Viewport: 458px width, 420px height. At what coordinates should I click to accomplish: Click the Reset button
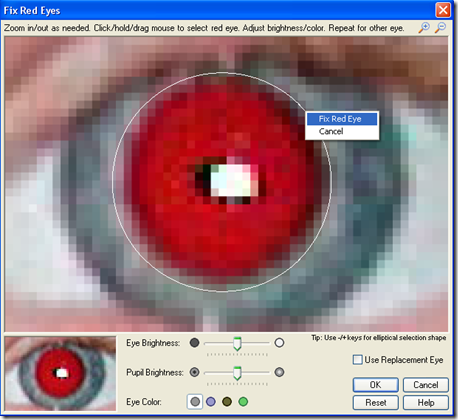[375, 403]
